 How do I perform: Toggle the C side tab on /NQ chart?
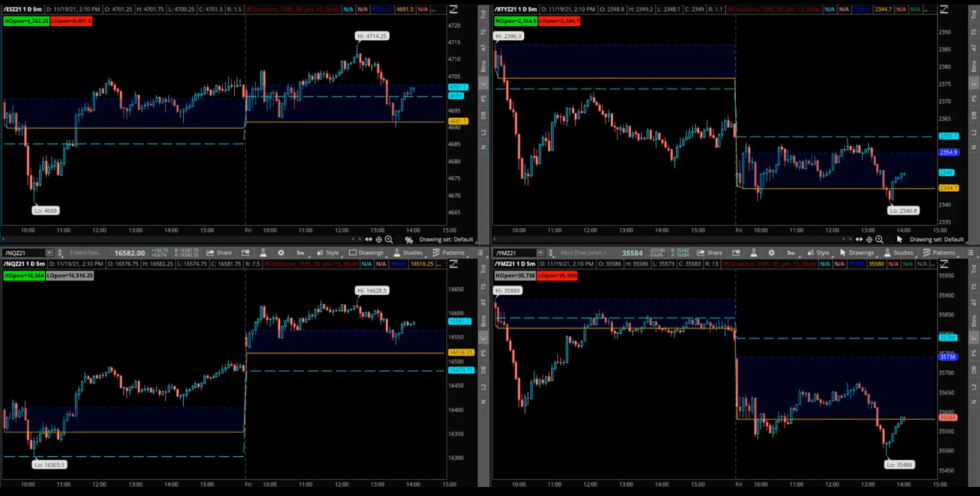tap(483, 338)
